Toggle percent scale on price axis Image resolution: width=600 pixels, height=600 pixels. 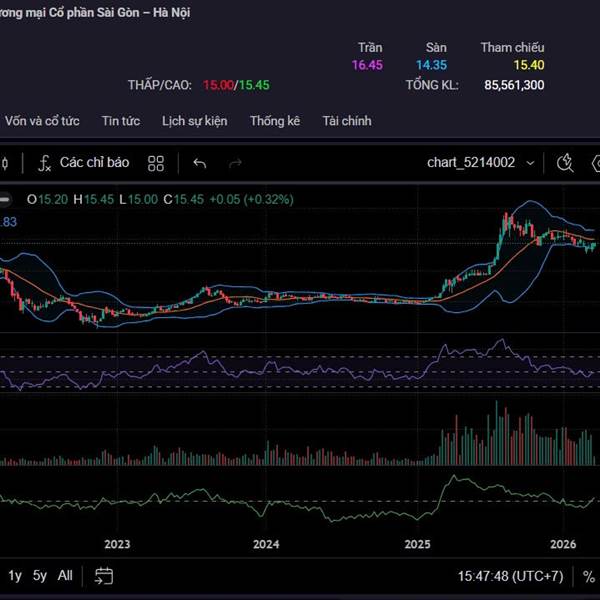(x=589, y=576)
